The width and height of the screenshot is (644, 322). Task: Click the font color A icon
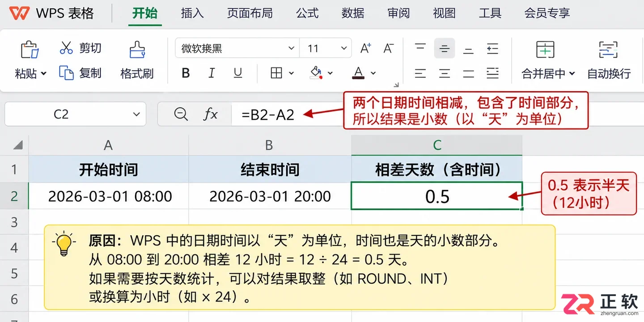(x=358, y=73)
